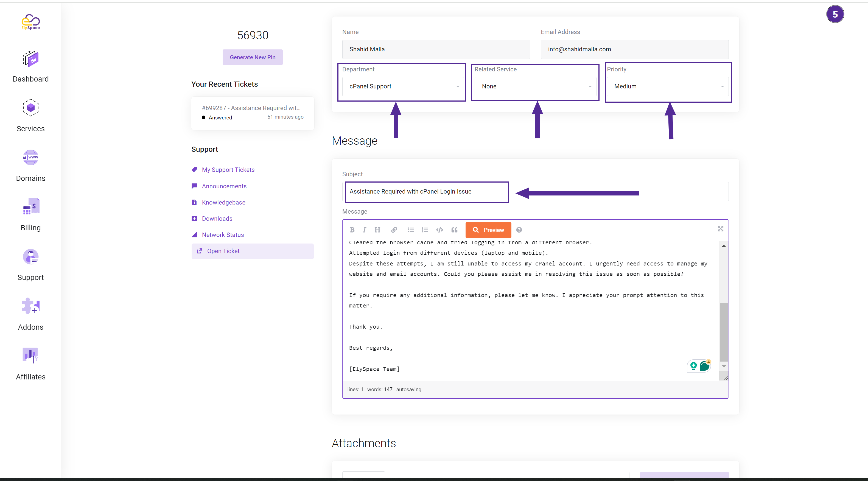Click the Generate New Pin button

253,57
